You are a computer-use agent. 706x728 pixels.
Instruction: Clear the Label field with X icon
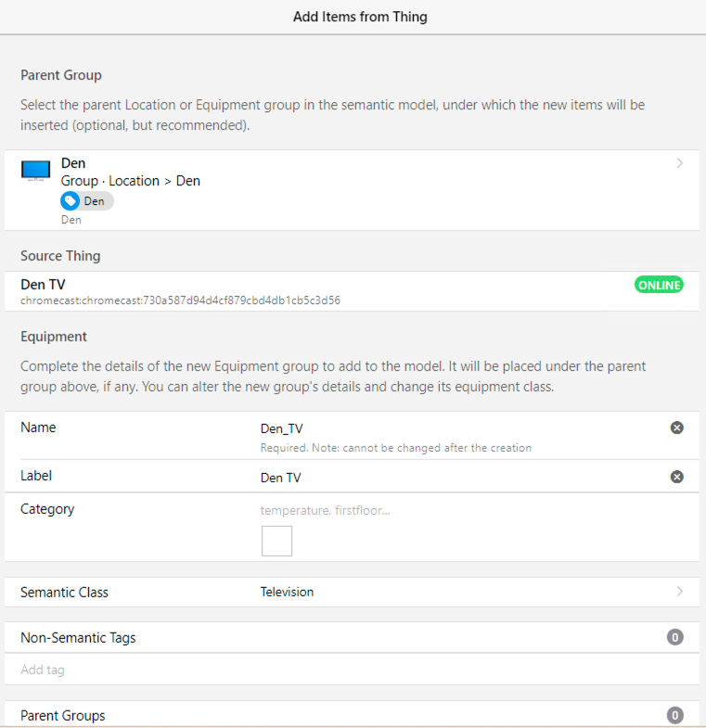click(677, 477)
